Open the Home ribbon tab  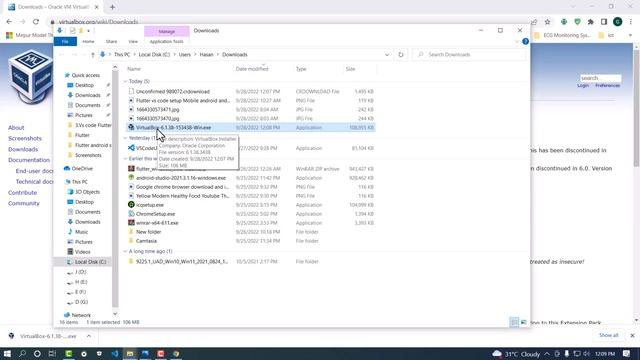click(x=88, y=41)
